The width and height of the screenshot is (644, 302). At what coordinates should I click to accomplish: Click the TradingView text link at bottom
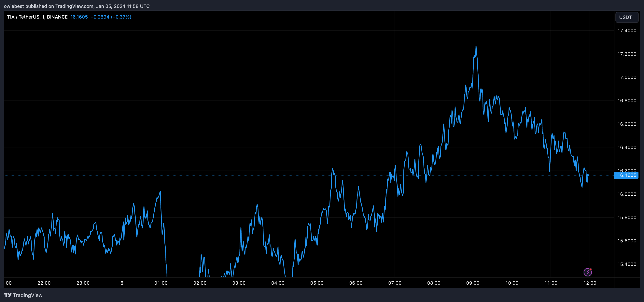(28, 295)
